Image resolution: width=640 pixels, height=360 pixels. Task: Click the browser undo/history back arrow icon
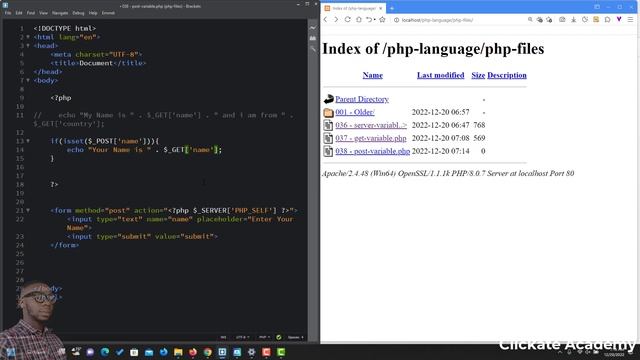coord(369,20)
